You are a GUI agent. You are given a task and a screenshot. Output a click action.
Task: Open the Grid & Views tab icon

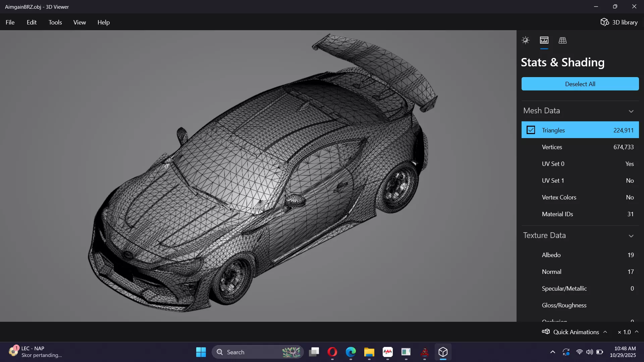pos(562,40)
